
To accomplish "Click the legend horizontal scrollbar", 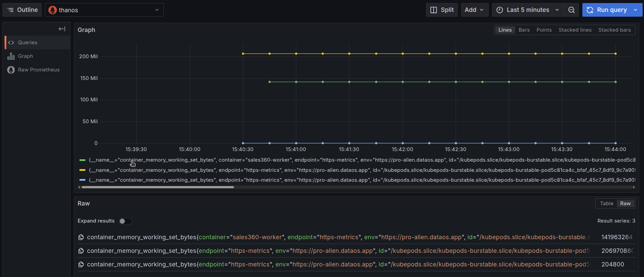I will coord(158,187).
